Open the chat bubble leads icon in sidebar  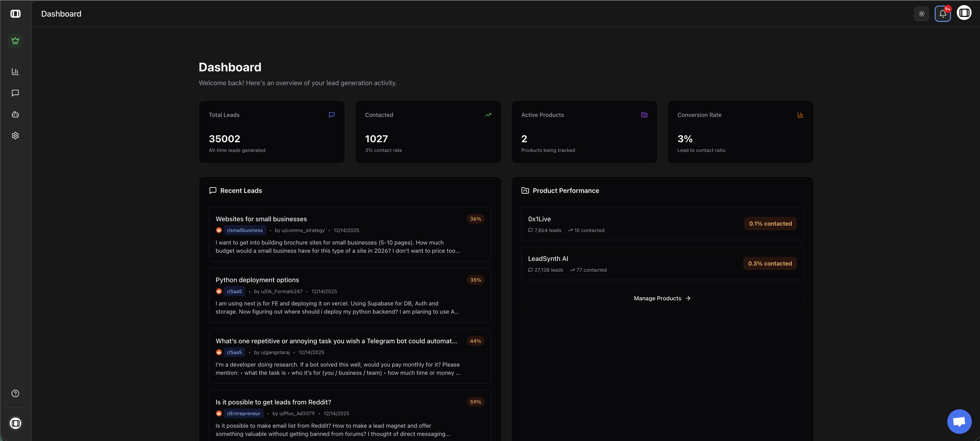15,93
